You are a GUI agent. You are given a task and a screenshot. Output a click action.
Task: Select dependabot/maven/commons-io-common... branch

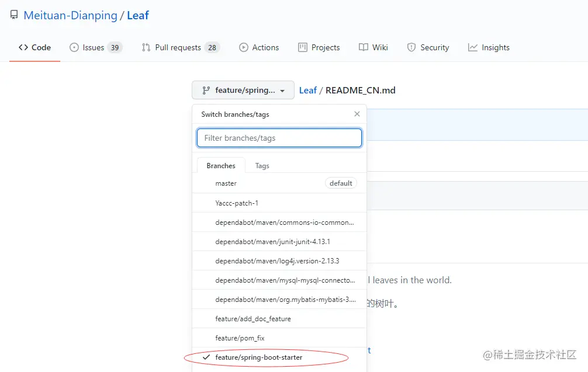279,222
